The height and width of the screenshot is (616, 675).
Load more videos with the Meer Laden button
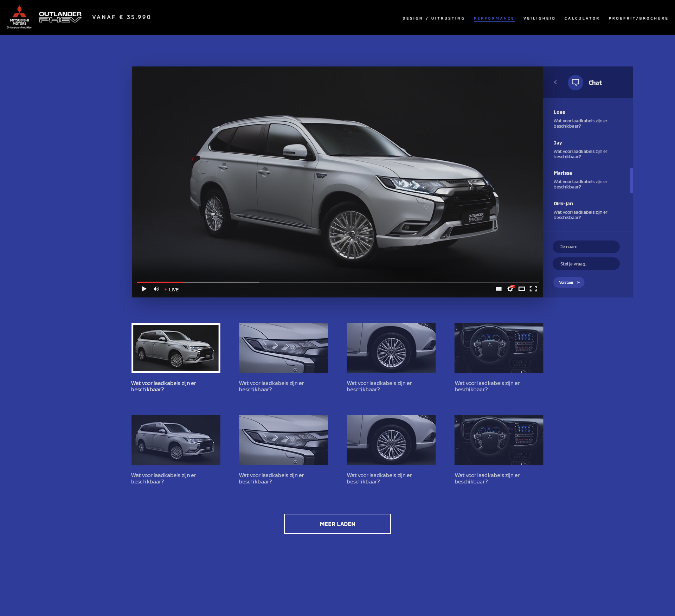337,524
